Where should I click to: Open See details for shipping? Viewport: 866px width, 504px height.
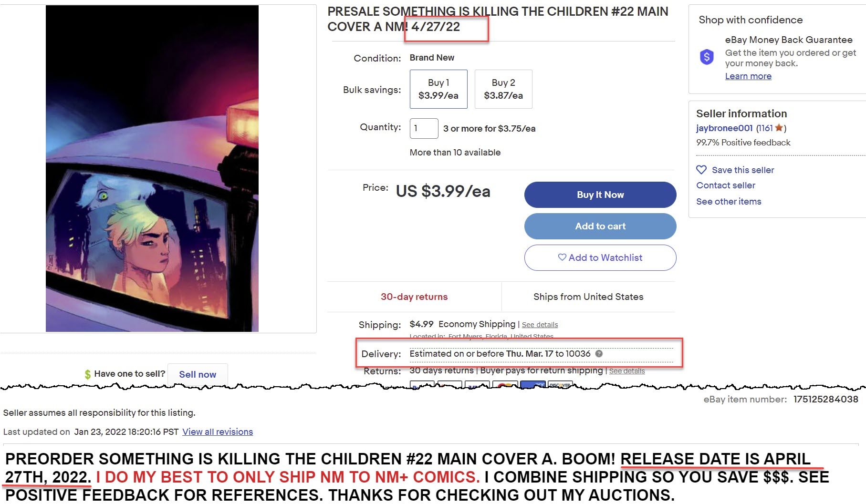[540, 325]
